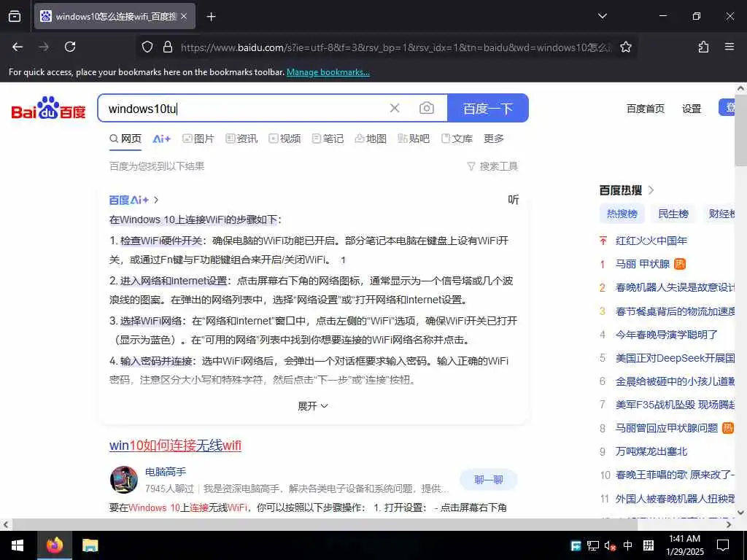Image resolution: width=747 pixels, height=560 pixels.
Task: Open image search camera icon
Action: [x=426, y=108]
